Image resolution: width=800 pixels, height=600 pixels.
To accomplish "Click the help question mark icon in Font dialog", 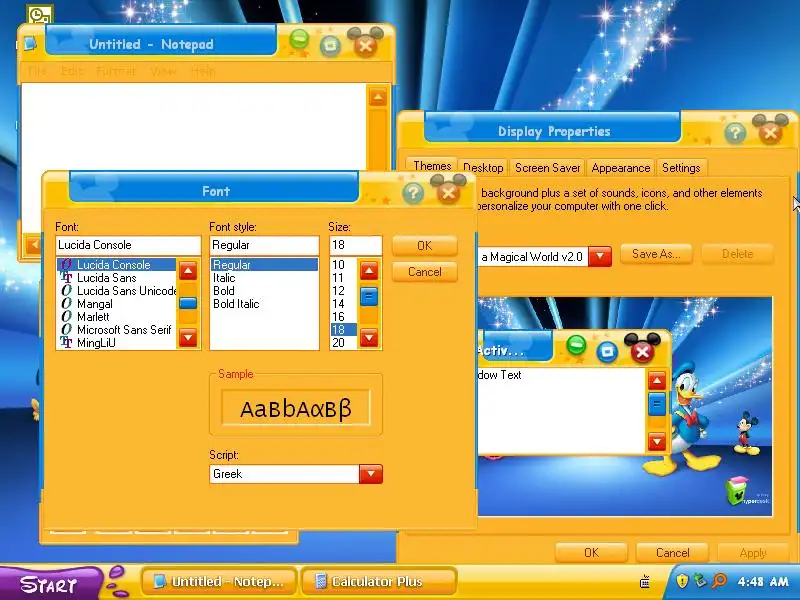I will tap(413, 193).
